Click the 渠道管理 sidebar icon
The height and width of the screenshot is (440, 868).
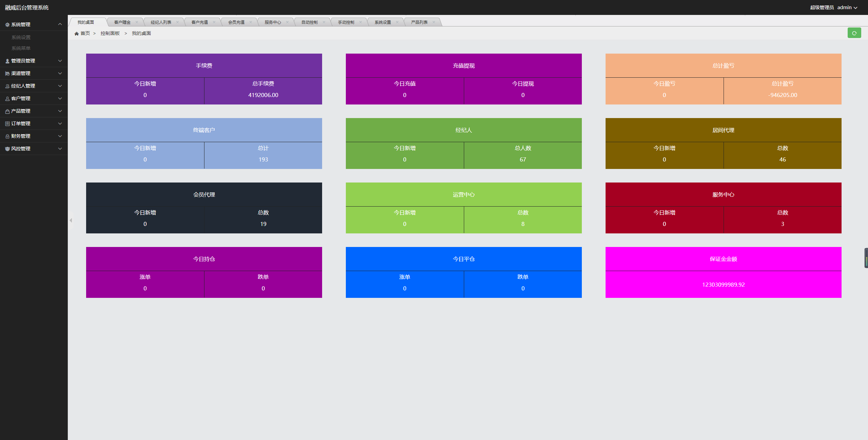7,74
